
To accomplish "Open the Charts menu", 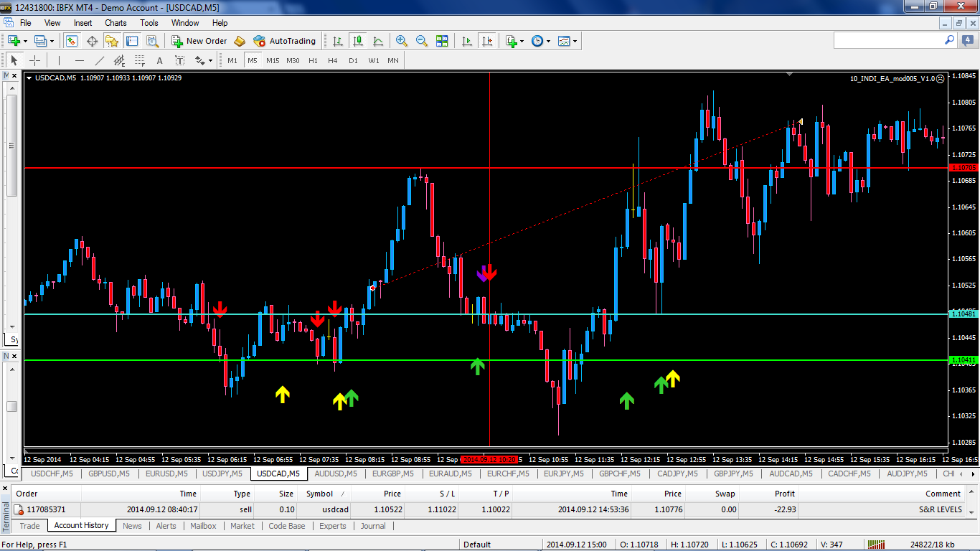I will pyautogui.click(x=115, y=23).
